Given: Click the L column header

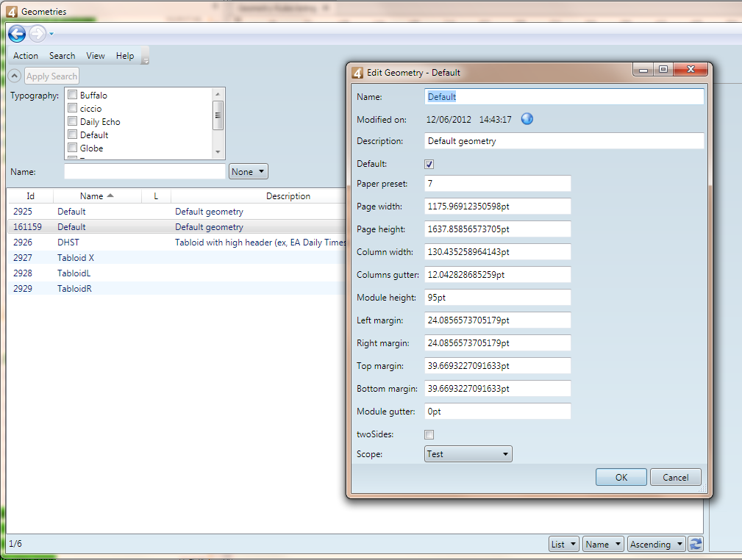Looking at the screenshot, I should pos(156,195).
